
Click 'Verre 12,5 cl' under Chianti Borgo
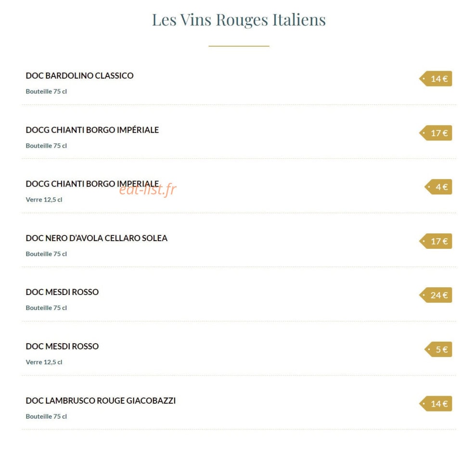[44, 199]
